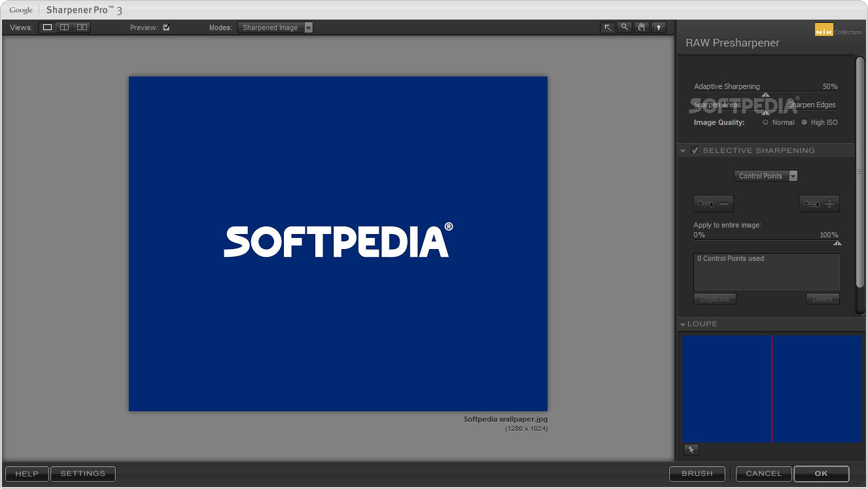The height and width of the screenshot is (489, 868).
Task: Click the Softpedia wallpaper preview image
Action: [338, 244]
